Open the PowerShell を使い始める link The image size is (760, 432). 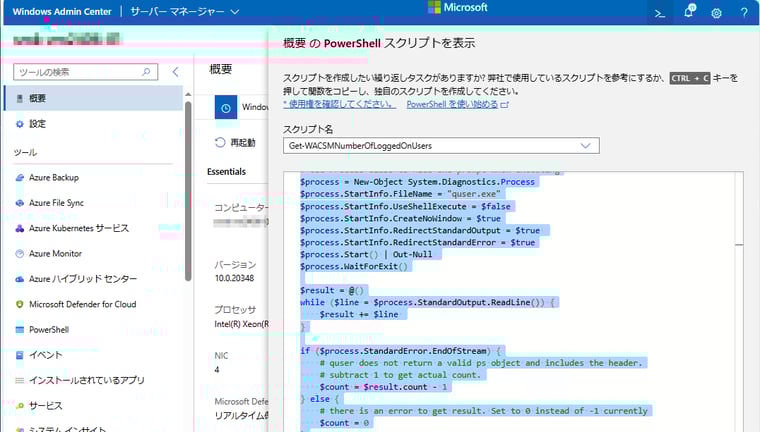pyautogui.click(x=452, y=104)
